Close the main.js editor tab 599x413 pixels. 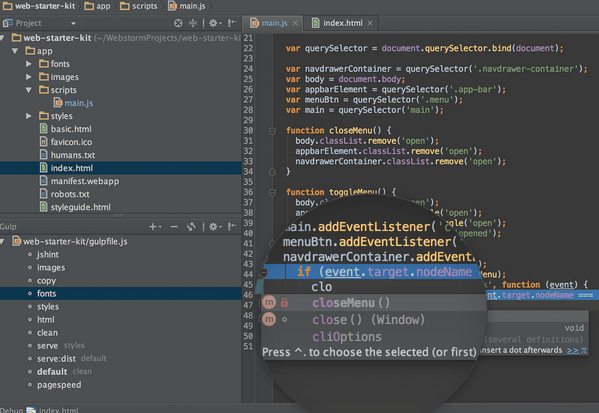(295, 23)
